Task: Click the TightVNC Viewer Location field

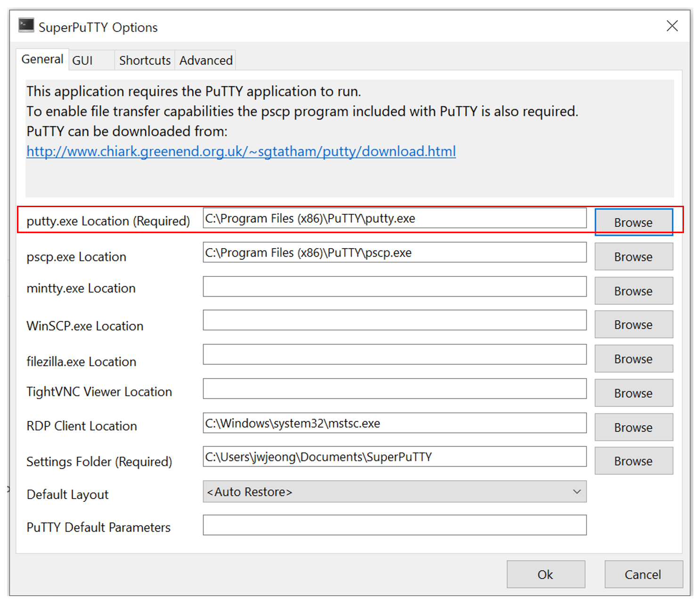Action: click(395, 389)
